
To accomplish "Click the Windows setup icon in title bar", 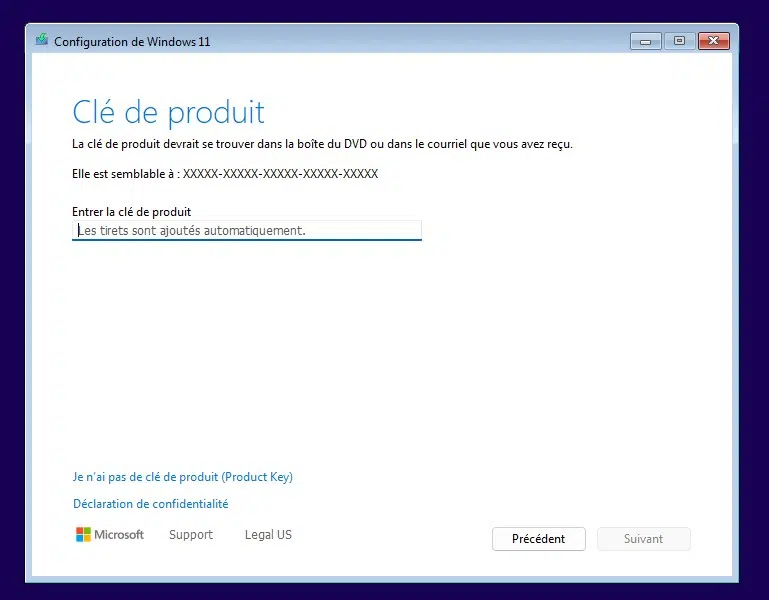I will (x=42, y=40).
